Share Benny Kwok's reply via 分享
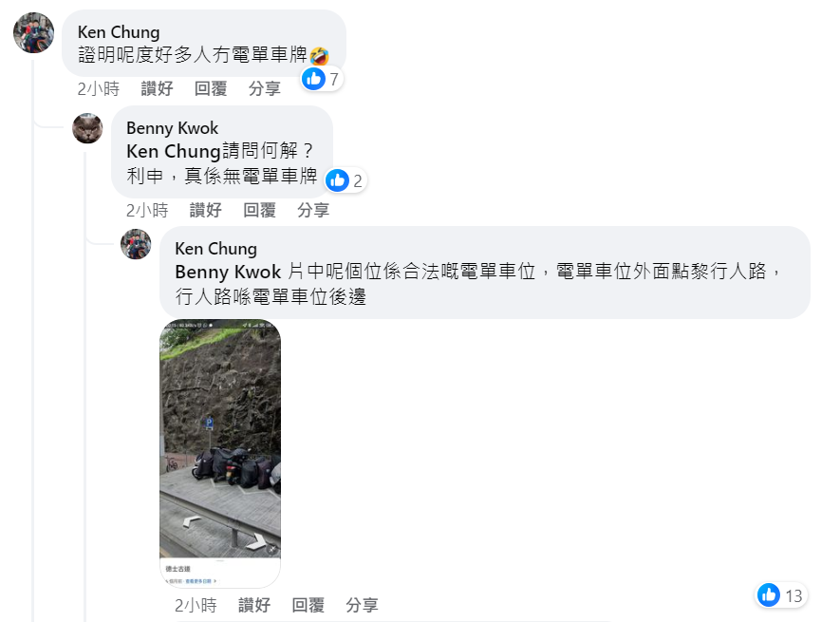 pyautogui.click(x=313, y=210)
